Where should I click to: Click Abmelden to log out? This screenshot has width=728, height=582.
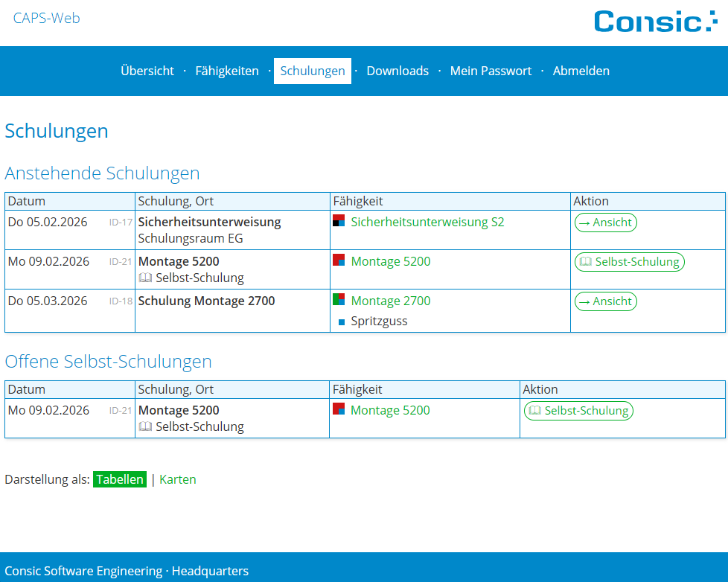[581, 71]
